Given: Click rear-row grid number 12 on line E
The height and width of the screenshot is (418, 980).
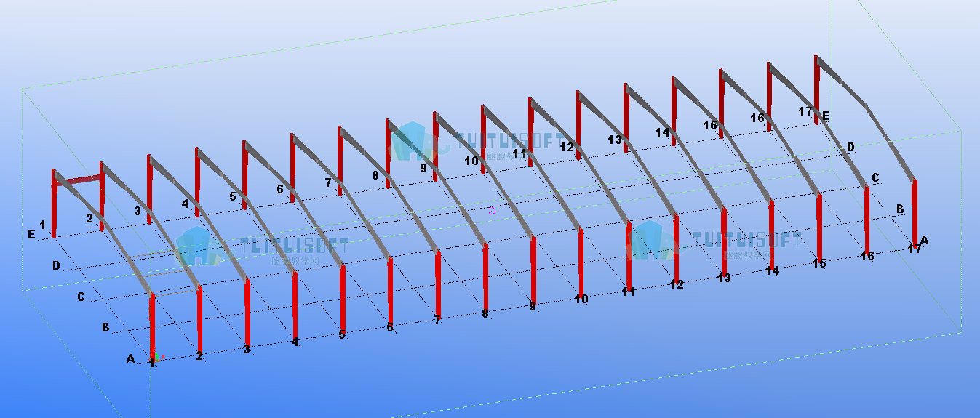Looking at the screenshot, I should [567, 146].
